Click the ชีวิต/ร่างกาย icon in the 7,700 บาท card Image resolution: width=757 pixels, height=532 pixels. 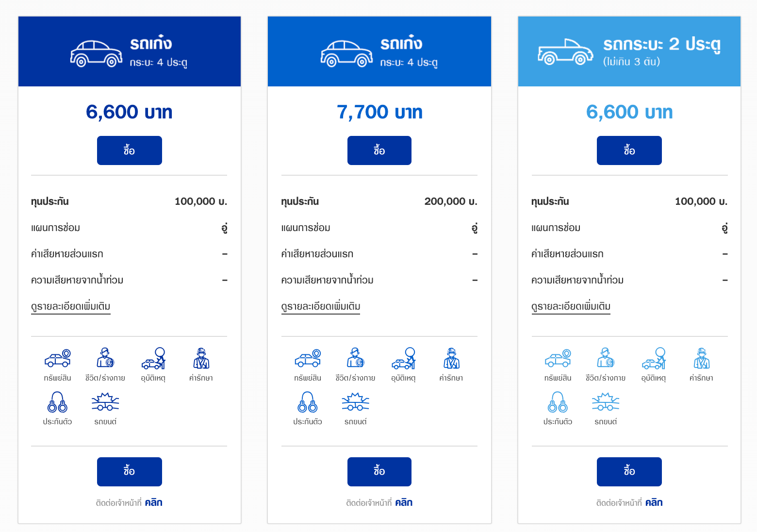pyautogui.click(x=355, y=358)
